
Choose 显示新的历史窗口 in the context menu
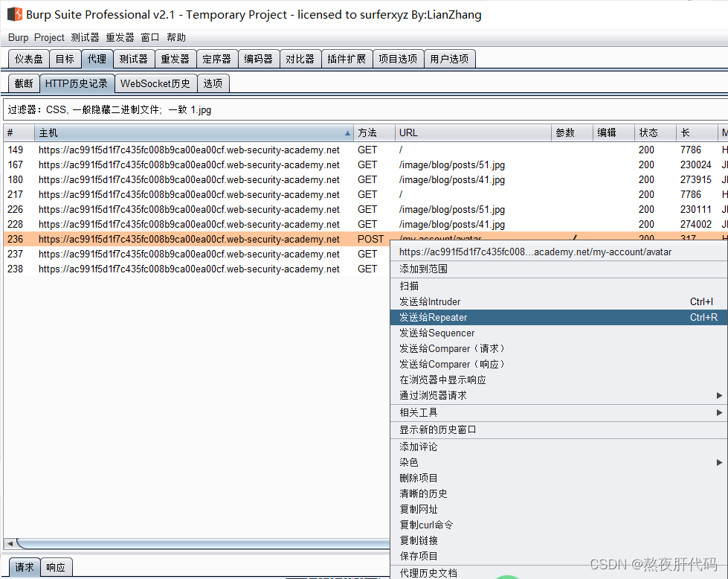click(x=559, y=430)
